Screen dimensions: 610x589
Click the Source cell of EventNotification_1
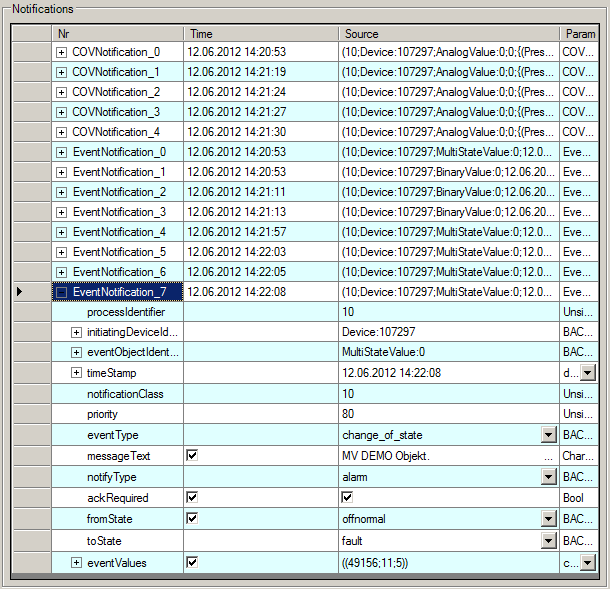pos(449,172)
